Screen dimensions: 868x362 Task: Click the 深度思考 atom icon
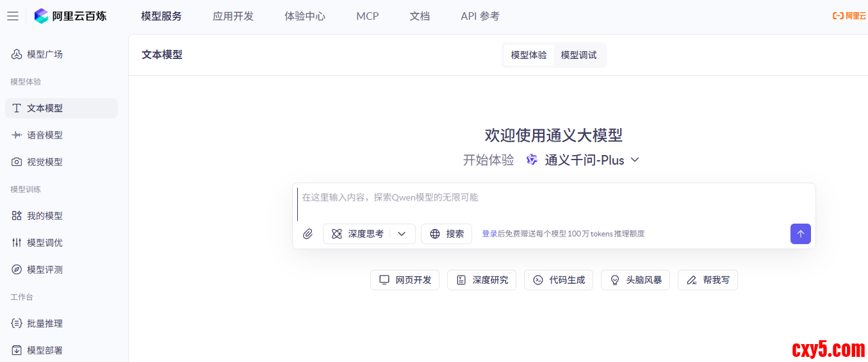[x=337, y=234]
